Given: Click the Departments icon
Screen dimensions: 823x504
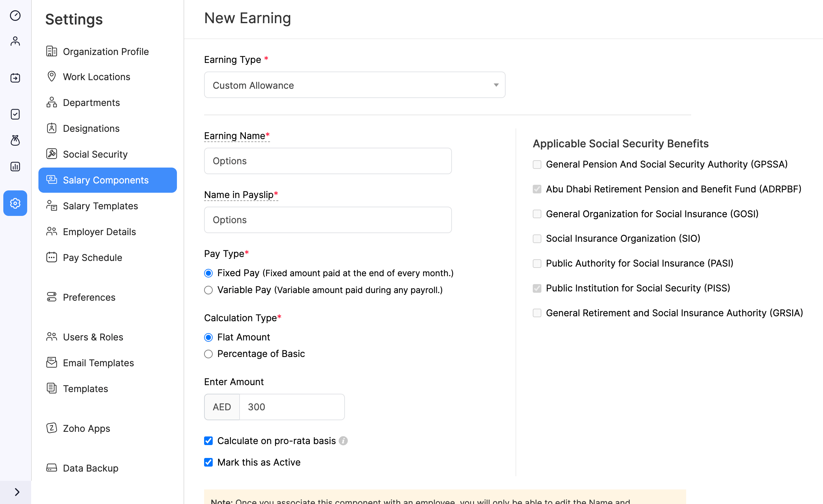Looking at the screenshot, I should pyautogui.click(x=52, y=102).
